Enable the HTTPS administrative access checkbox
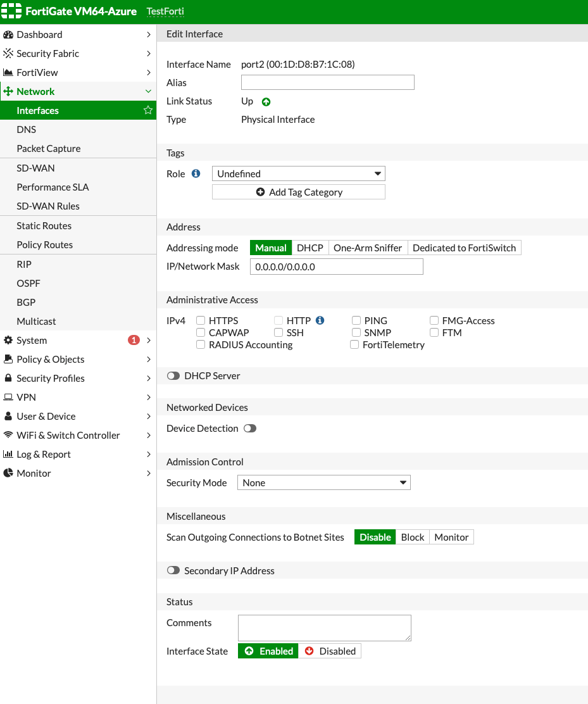588x704 pixels. [201, 320]
